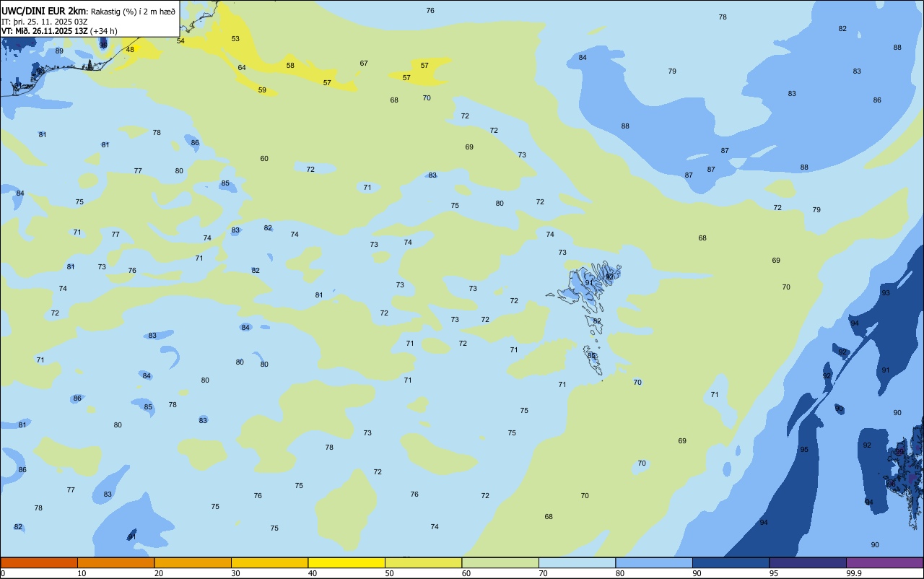Viewport: 924px width, 579px height.
Task: Click the red-orange 0–10 legend swatch
Action: pyautogui.click(x=39, y=562)
